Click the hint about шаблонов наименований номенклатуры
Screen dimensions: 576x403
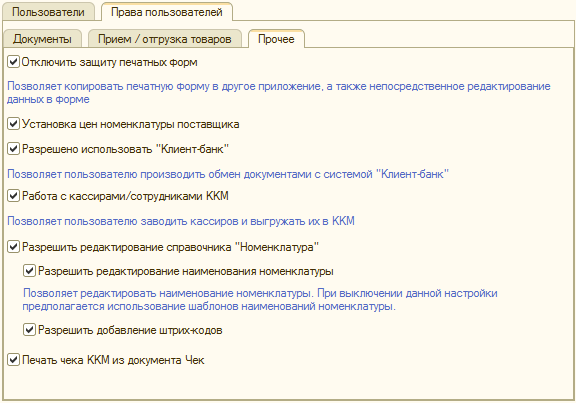point(260,300)
